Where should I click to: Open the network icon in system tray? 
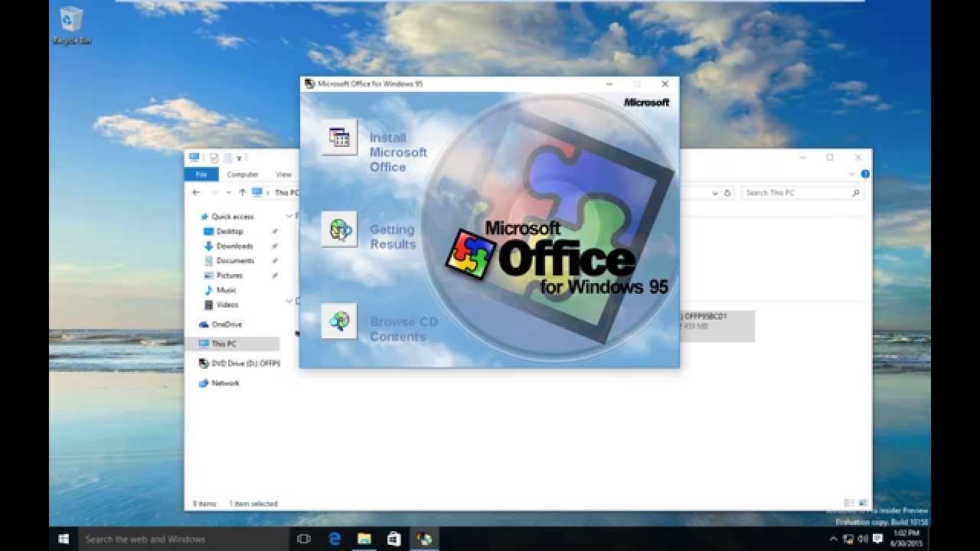tap(848, 539)
